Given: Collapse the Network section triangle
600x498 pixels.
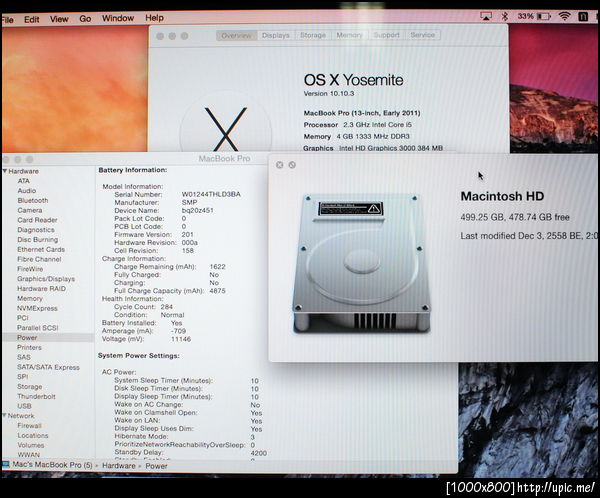Looking at the screenshot, I should tap(4, 415).
